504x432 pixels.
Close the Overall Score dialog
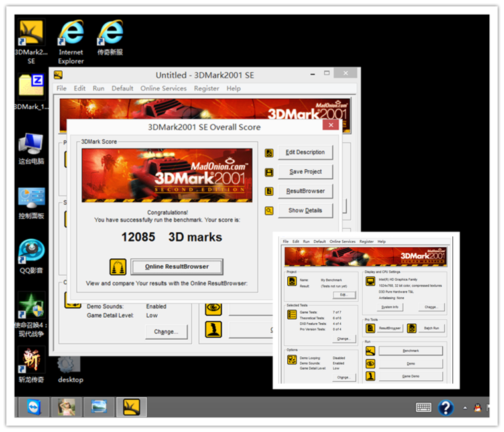tap(331, 125)
